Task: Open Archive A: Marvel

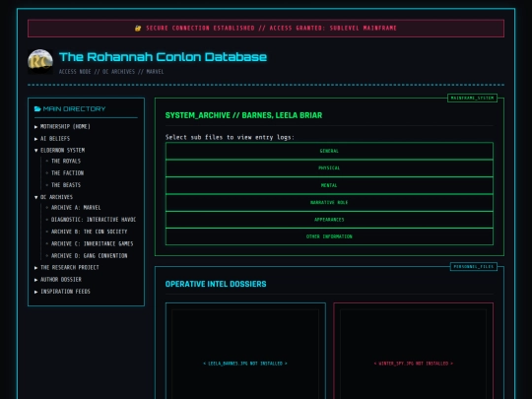Action: [76, 208]
